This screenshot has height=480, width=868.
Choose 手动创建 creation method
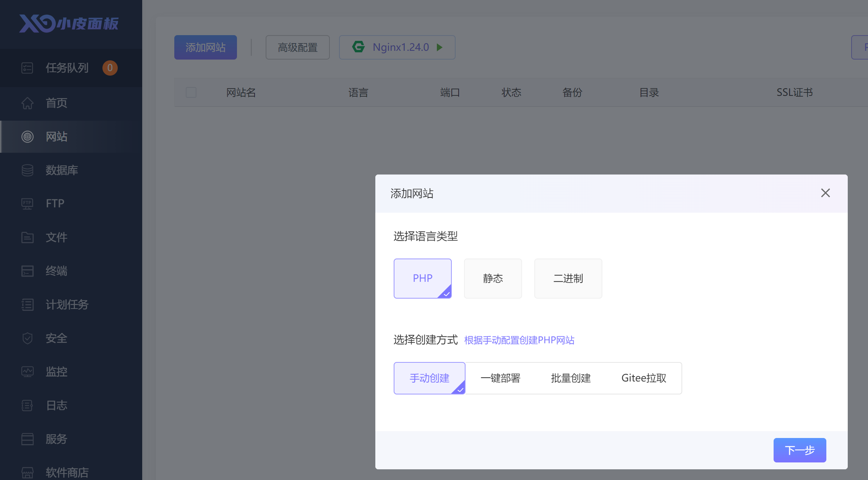pos(430,378)
